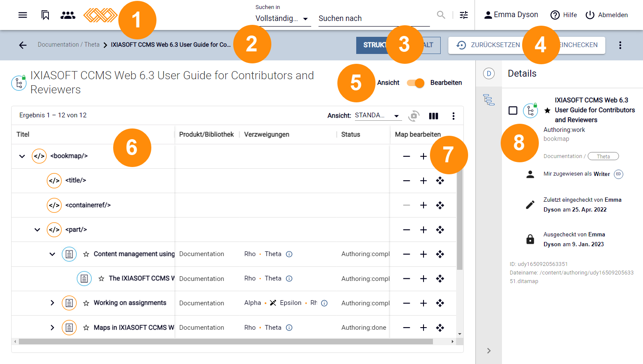Open the people/groups icon
Screen dimensions: 643x364
pyautogui.click(x=68, y=15)
